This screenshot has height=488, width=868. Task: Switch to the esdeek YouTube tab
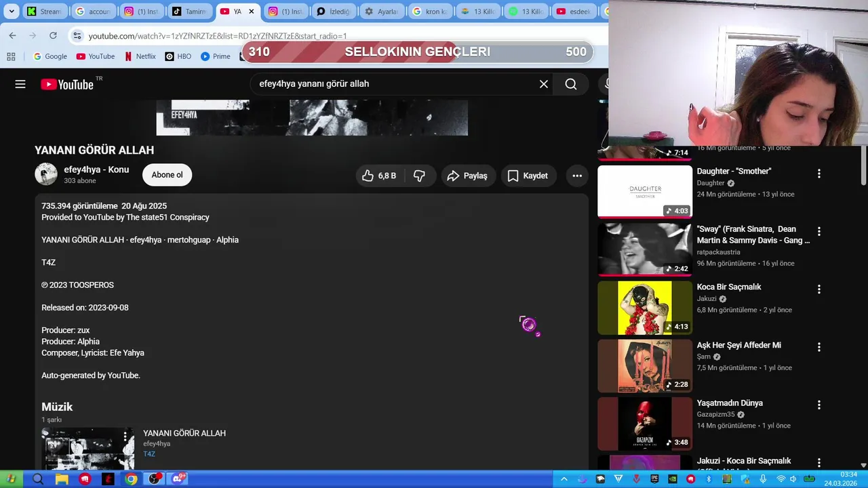pyautogui.click(x=574, y=12)
